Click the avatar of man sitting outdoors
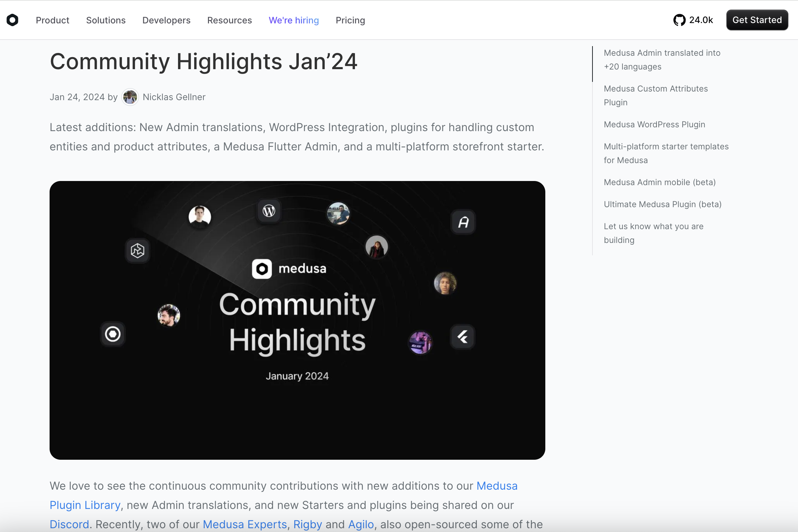798x532 pixels. (338, 213)
